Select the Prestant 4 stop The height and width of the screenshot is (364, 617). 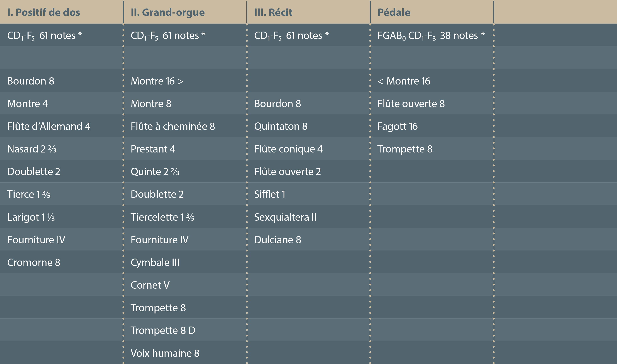click(153, 149)
